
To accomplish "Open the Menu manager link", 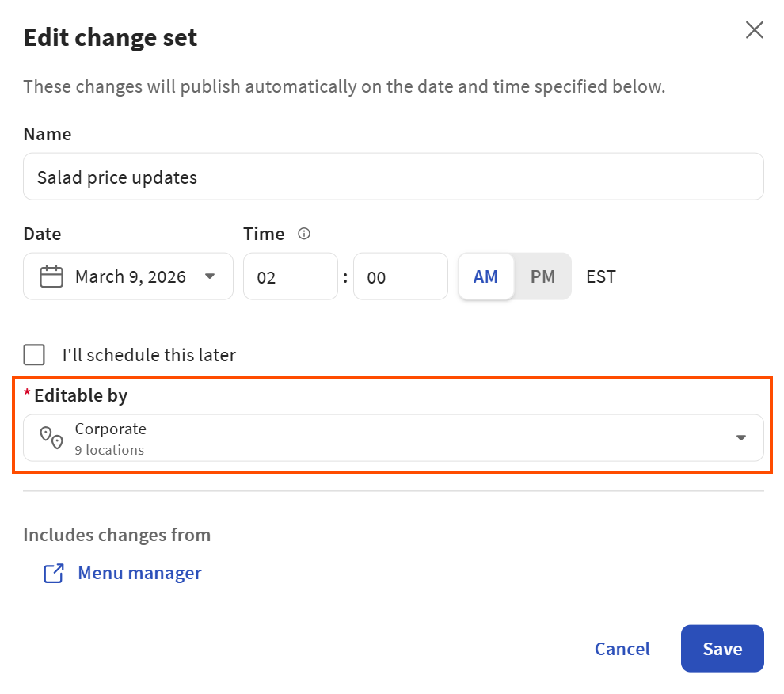I will 139,572.
